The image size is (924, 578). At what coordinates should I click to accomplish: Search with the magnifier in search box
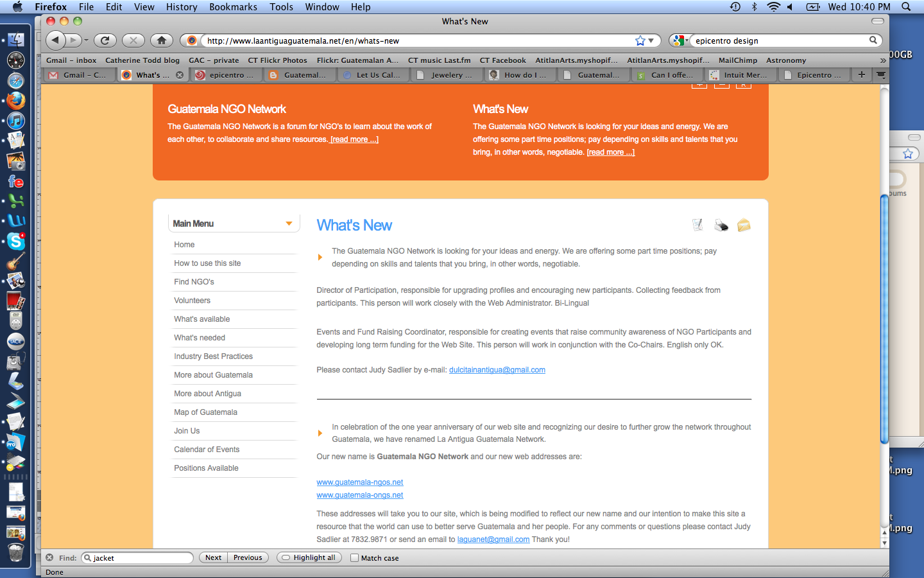(873, 40)
